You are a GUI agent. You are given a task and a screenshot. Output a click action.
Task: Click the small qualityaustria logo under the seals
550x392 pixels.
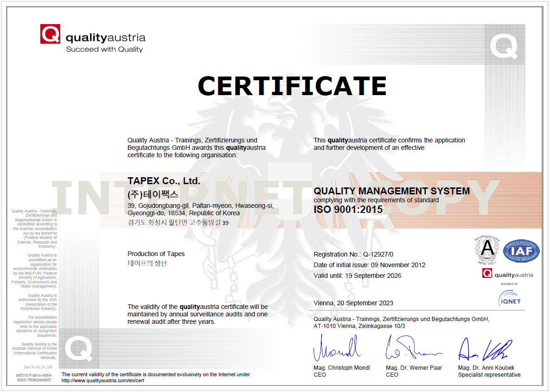point(507,274)
